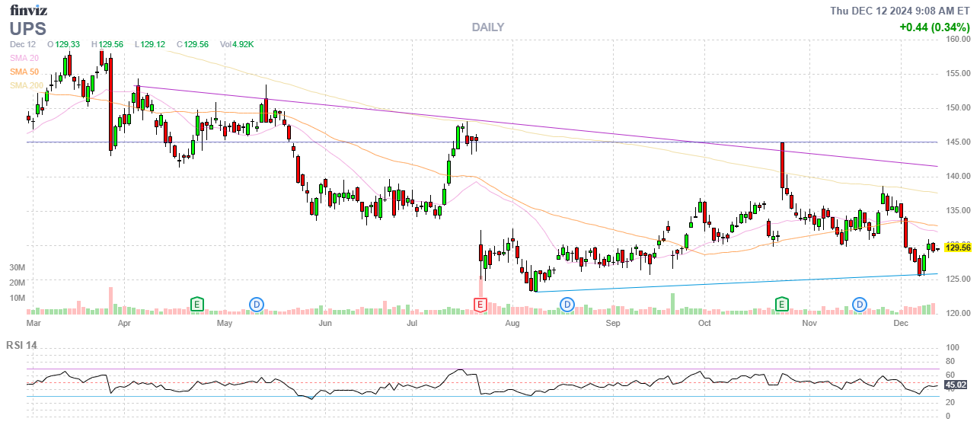This screenshot has height=428, width=980.
Task: Click the 155.00 price axis label
Action: point(956,74)
